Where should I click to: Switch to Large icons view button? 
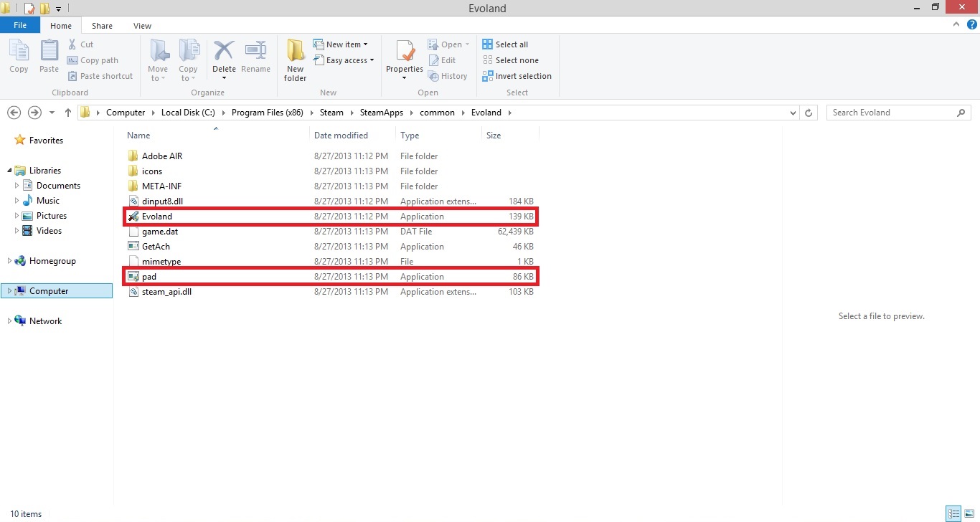(969, 513)
